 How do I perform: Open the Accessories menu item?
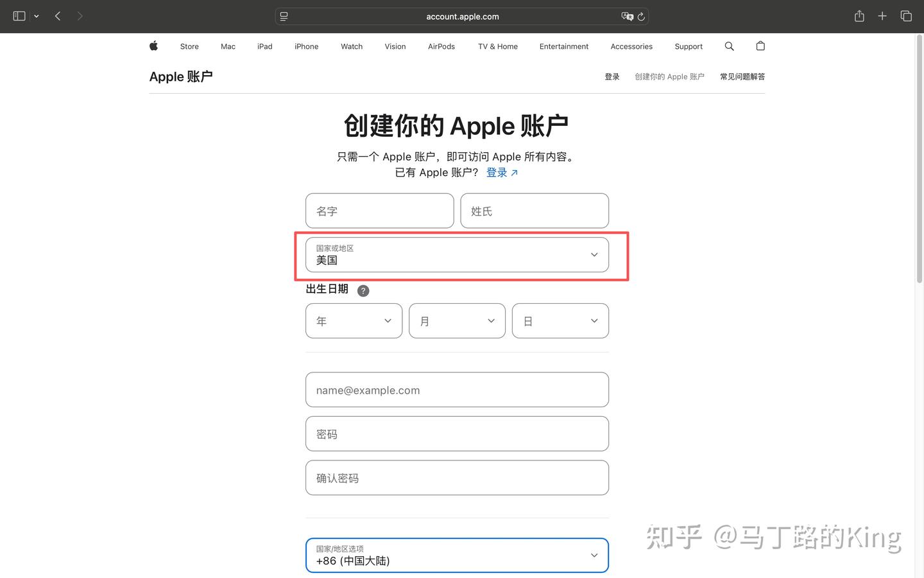click(x=631, y=46)
